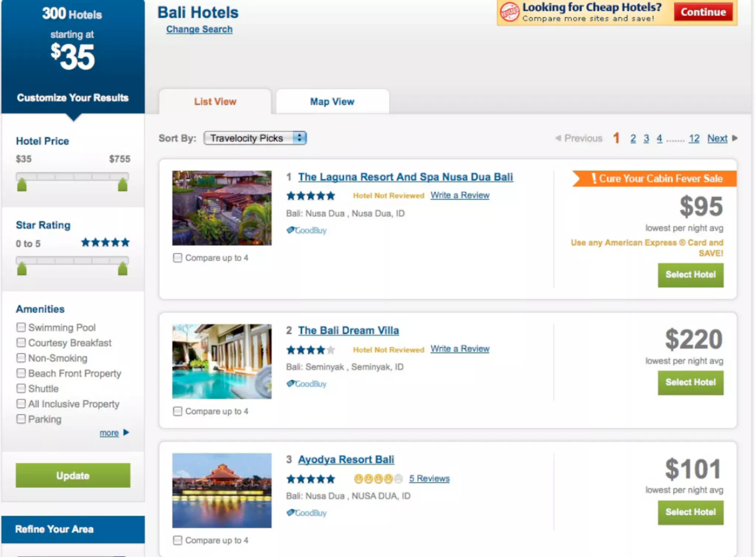Click the Hotel Price maximum slider handle
Image resolution: width=756 pixels, height=557 pixels.
pos(123,185)
